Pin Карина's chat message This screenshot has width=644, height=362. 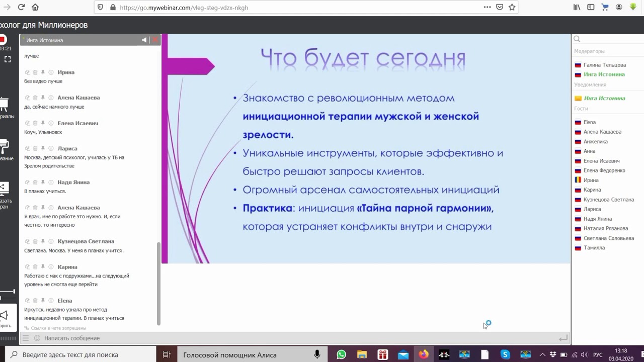pos(43,267)
